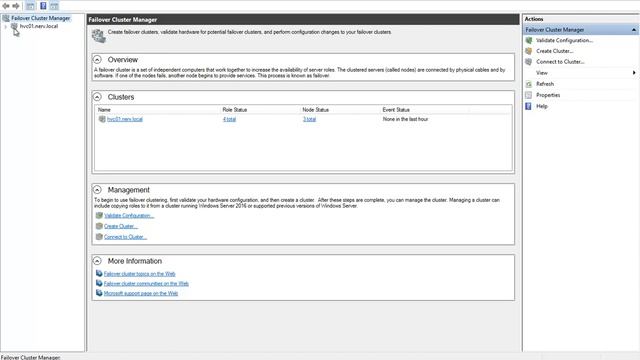Choose Refresh in Actions pane
Viewport: 640px width, 360px height.
[x=545, y=84]
